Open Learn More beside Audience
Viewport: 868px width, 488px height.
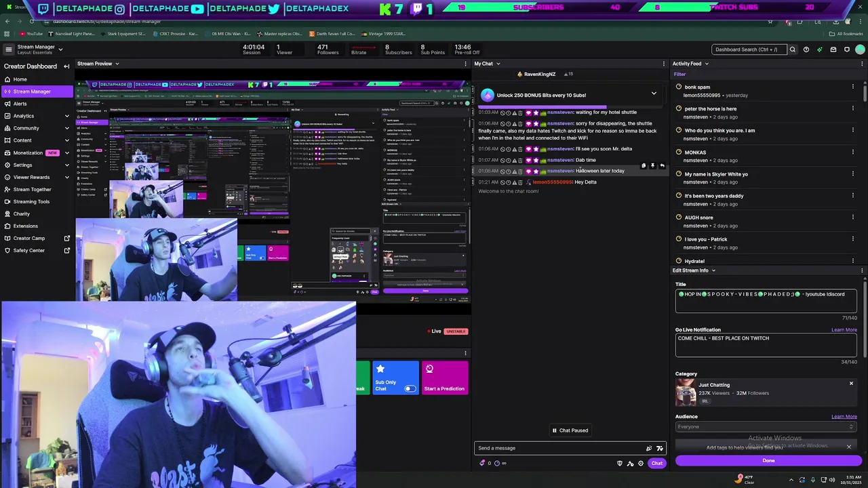pyautogui.click(x=844, y=417)
